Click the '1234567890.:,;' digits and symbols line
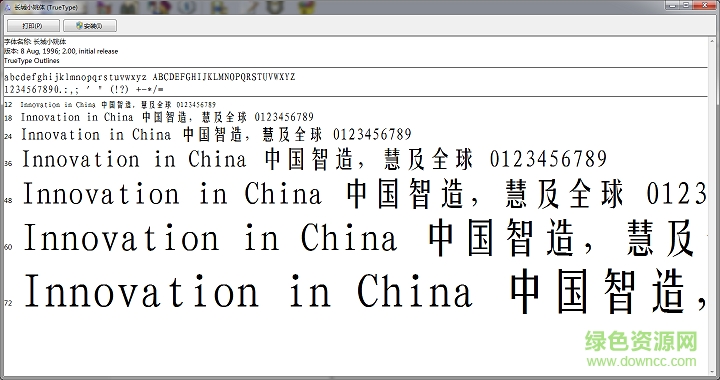The width and height of the screenshot is (720, 380). click(x=84, y=89)
